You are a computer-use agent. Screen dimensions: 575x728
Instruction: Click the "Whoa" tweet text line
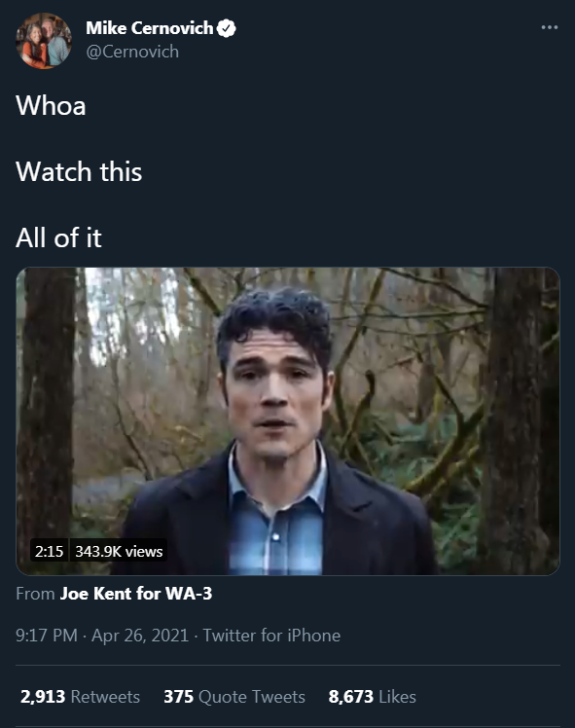[x=51, y=105]
